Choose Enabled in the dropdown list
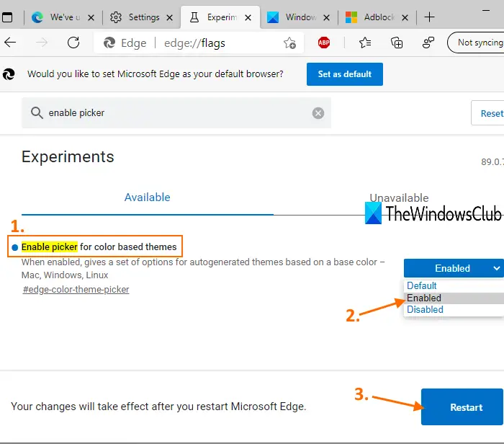 (454, 298)
